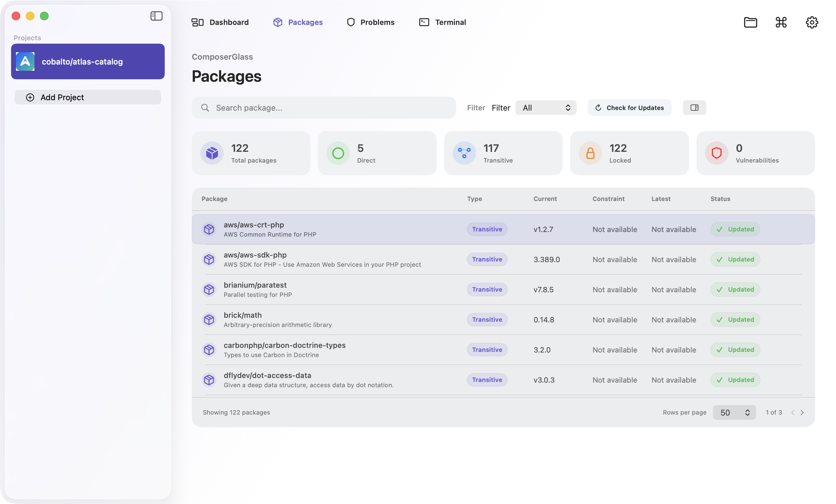Image resolution: width=836 pixels, height=504 pixels.
Task: Click the 117 Transitive card
Action: coord(503,153)
